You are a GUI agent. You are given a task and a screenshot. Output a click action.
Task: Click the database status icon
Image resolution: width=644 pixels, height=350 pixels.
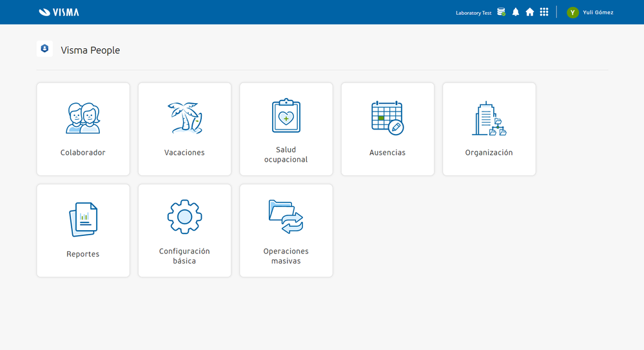click(501, 12)
